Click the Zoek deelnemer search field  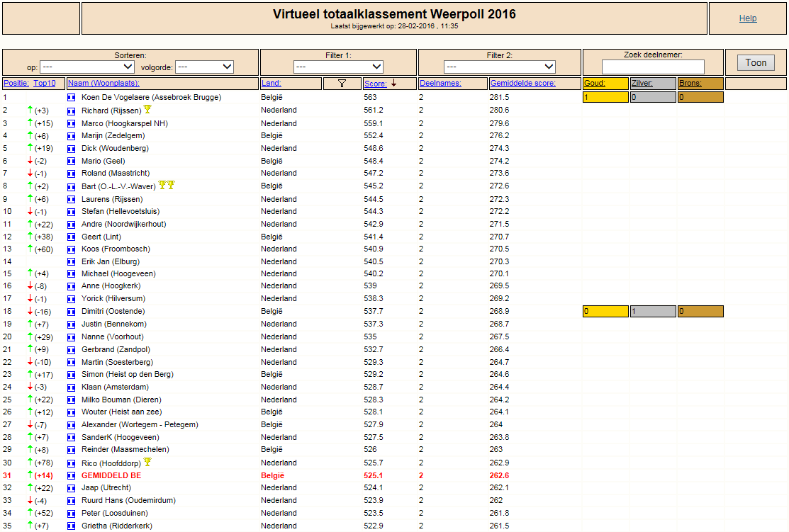click(653, 67)
